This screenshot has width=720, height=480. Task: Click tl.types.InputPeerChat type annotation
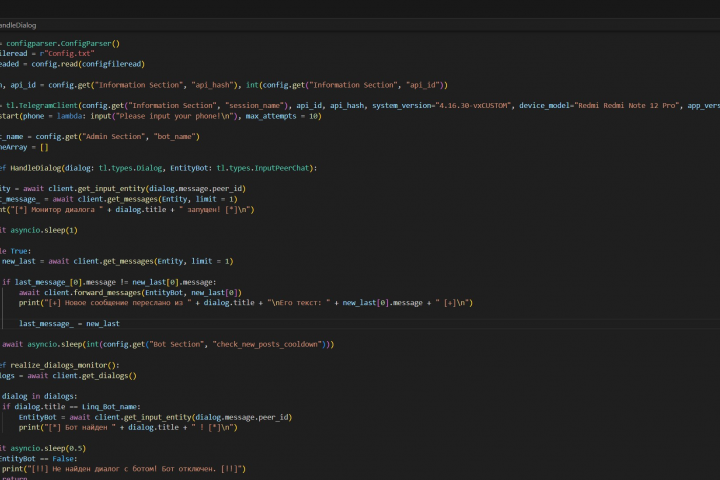[x=263, y=168]
